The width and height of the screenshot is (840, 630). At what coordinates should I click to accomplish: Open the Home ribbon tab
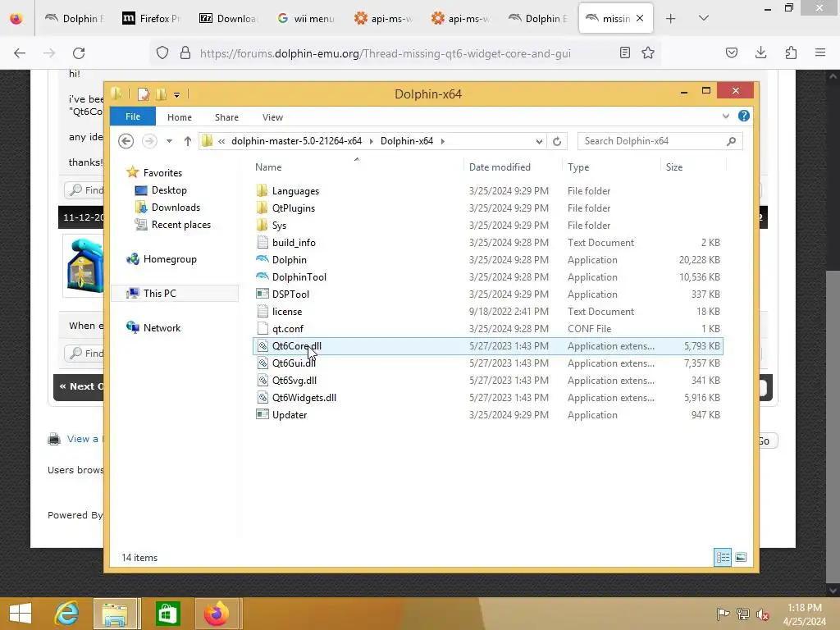180,117
